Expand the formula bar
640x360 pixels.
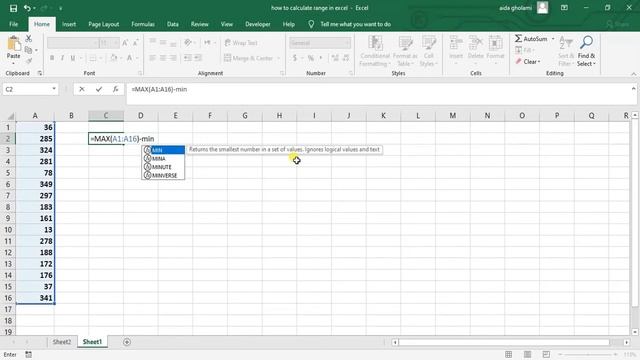click(x=633, y=89)
